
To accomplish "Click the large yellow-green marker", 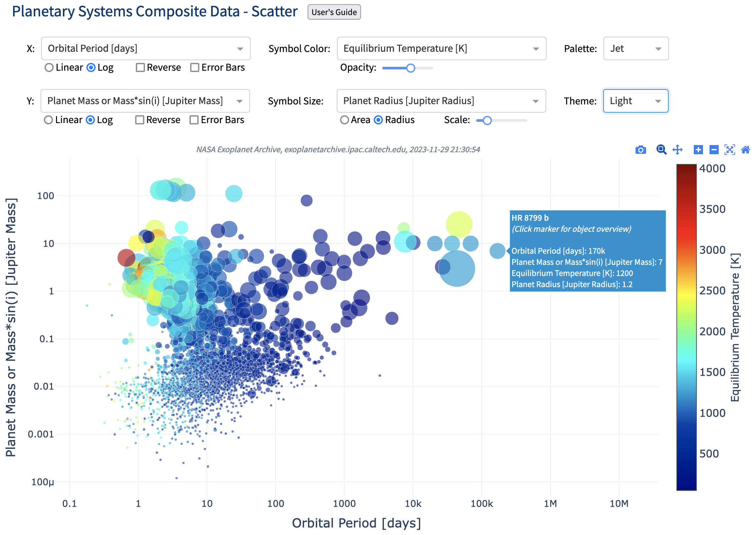I will pos(459,225).
